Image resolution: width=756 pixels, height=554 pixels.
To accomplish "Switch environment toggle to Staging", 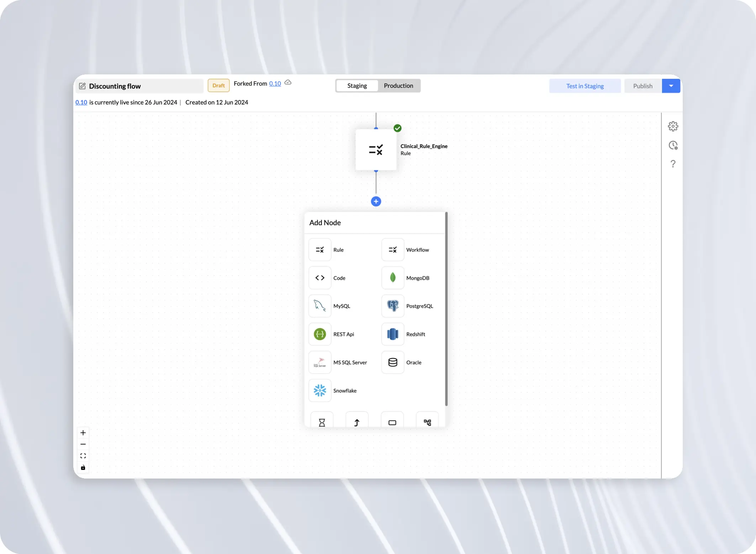I will (357, 85).
